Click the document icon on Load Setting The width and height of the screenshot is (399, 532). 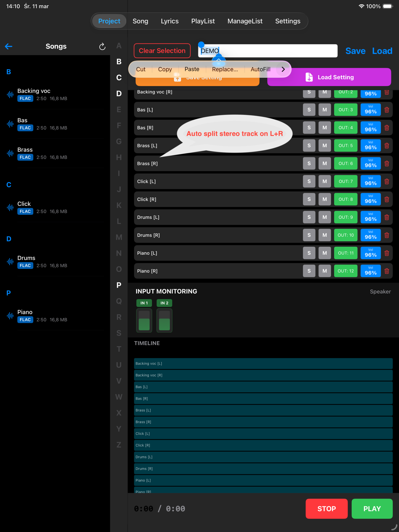309,77
